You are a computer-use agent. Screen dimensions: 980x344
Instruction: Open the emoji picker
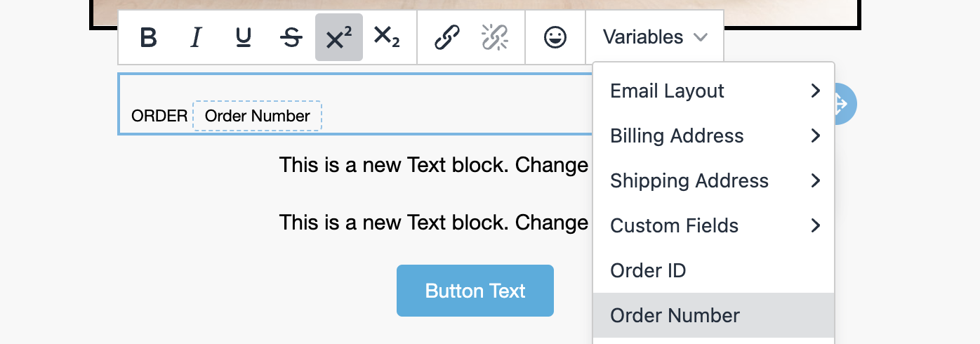point(555,37)
